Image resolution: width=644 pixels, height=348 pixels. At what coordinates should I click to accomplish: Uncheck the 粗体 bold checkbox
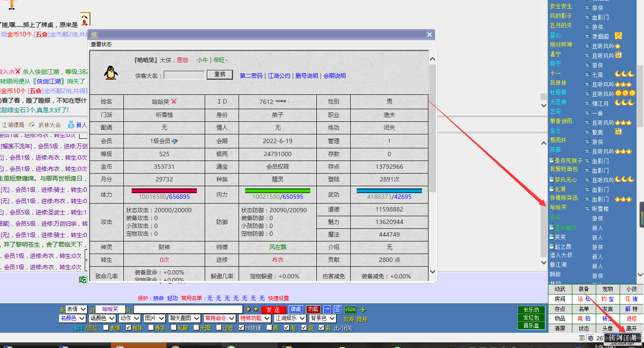coord(129,328)
